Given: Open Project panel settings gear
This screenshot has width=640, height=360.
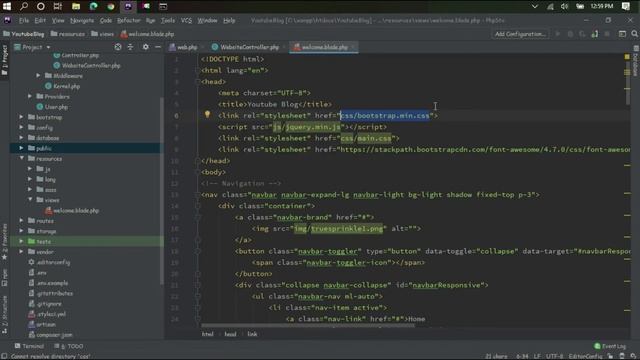Looking at the screenshot, I should coord(145,47).
